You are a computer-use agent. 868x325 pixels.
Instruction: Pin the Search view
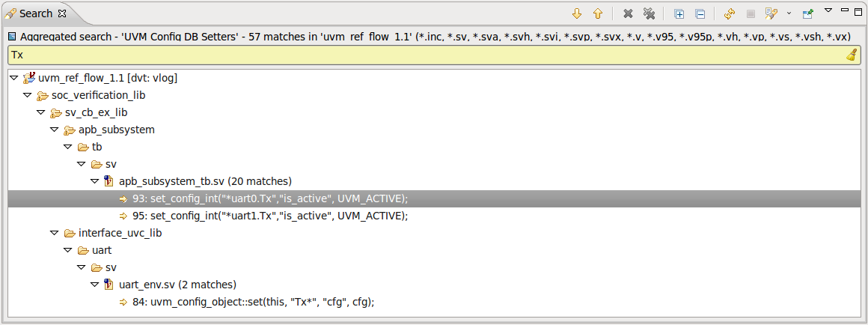click(x=807, y=13)
